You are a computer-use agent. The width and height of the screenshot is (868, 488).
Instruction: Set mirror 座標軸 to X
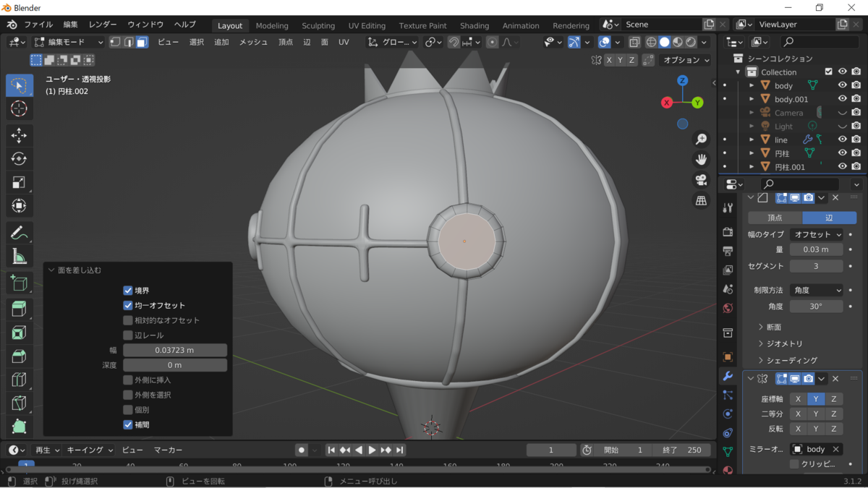[798, 399]
